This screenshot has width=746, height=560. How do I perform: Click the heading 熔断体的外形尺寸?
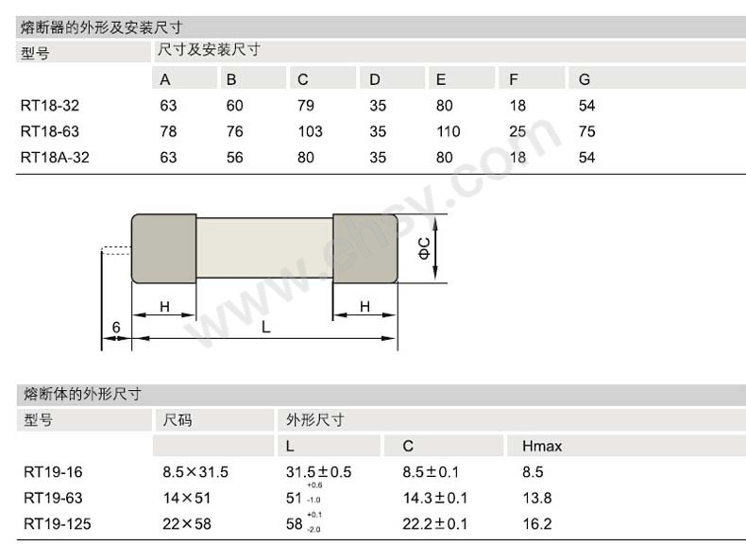82,394
